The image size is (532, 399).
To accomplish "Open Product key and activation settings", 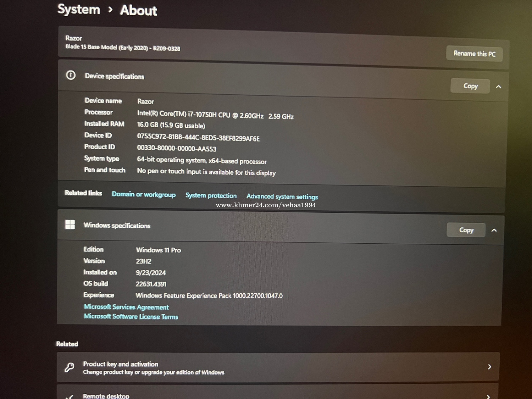I will (278, 367).
